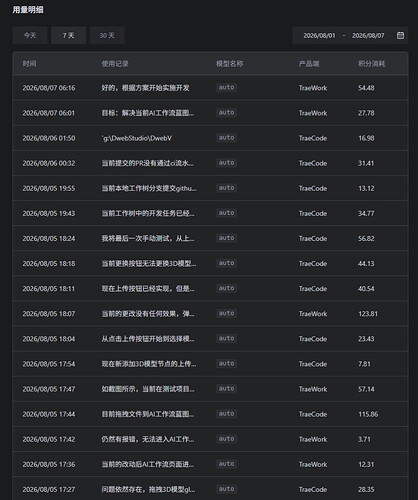
Task: Click the auto tag on the 06:01 row
Action: click(x=227, y=113)
